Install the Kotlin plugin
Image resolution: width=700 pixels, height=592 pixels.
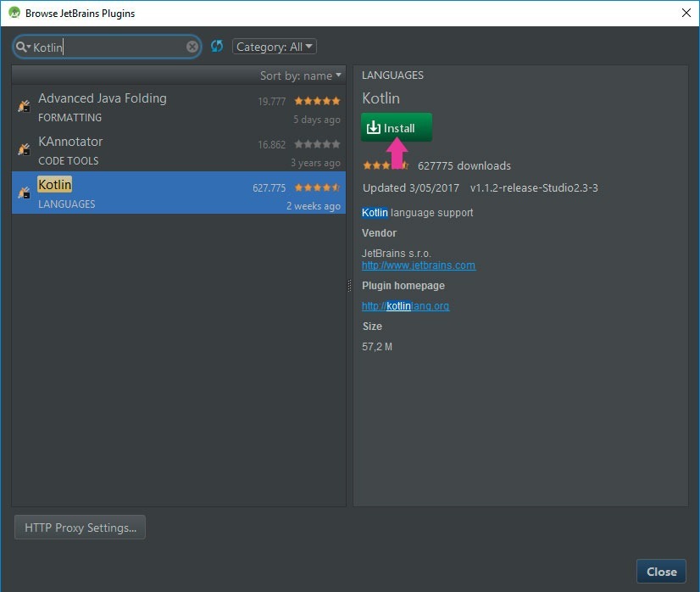coord(397,127)
